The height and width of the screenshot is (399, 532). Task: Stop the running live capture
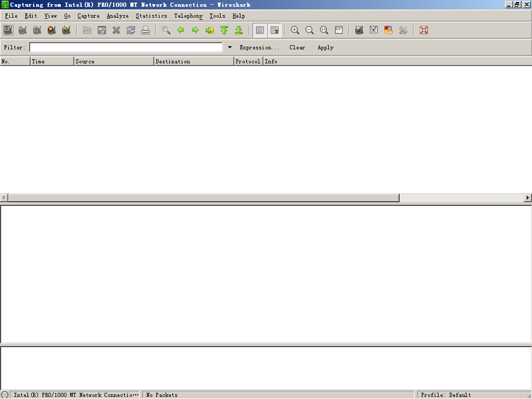tap(52, 30)
